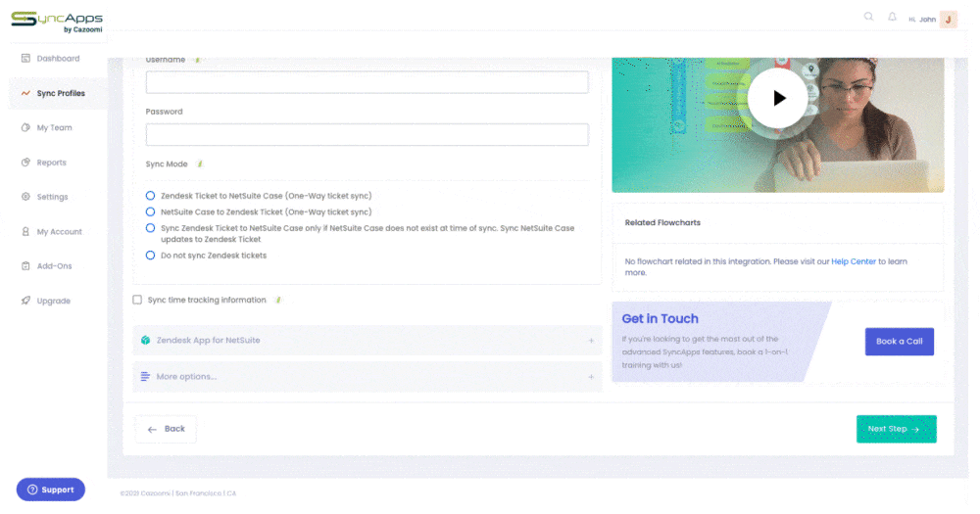
Task: Click the Sync Profiles sidebar icon
Action: click(x=25, y=93)
